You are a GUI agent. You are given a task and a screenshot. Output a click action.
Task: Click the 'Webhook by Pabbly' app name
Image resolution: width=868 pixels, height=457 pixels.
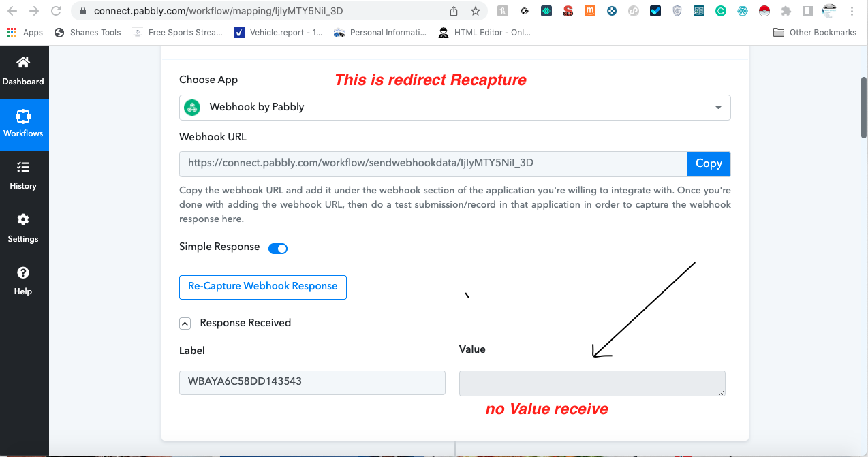coord(257,107)
